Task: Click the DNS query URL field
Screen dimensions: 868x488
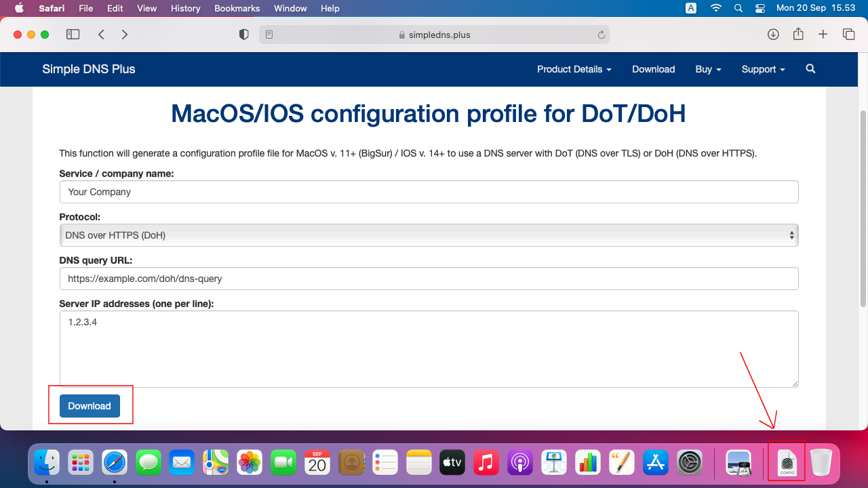Action: pos(429,279)
